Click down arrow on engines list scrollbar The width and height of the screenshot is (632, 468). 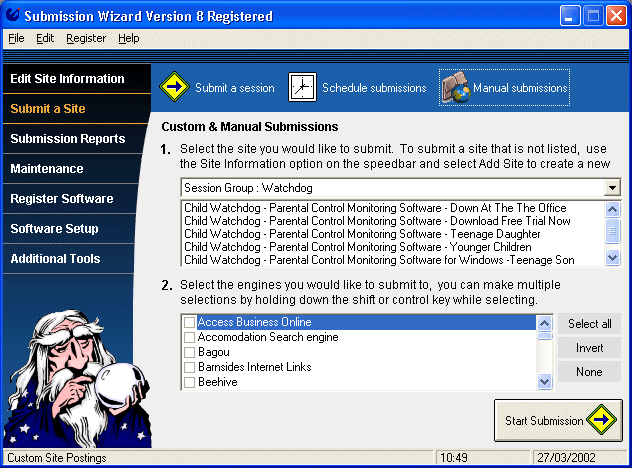[545, 381]
